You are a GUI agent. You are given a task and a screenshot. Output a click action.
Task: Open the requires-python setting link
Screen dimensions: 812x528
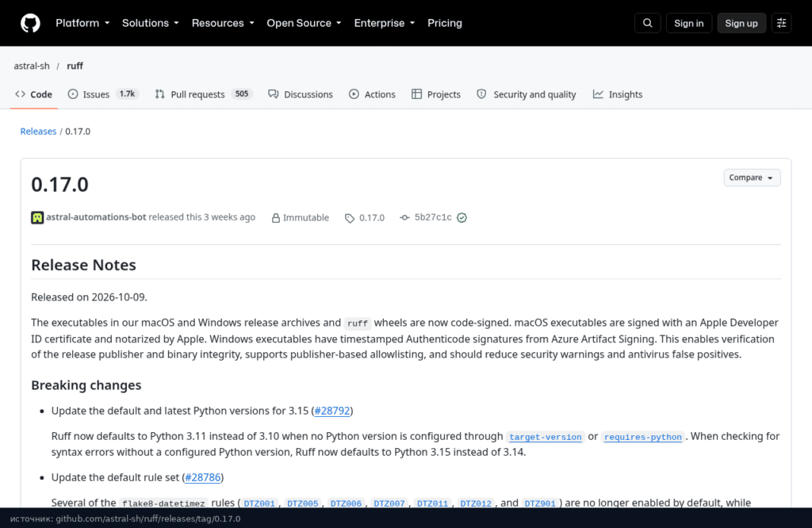[642, 437]
